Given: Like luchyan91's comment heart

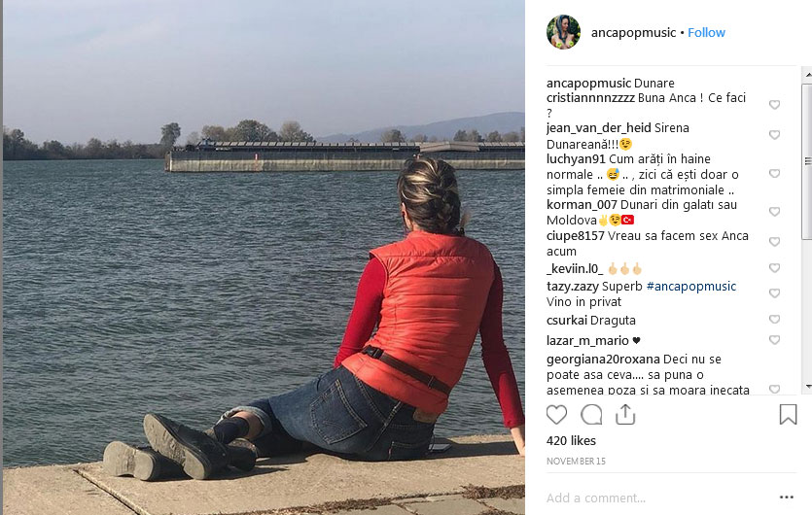Looking at the screenshot, I should (774, 173).
